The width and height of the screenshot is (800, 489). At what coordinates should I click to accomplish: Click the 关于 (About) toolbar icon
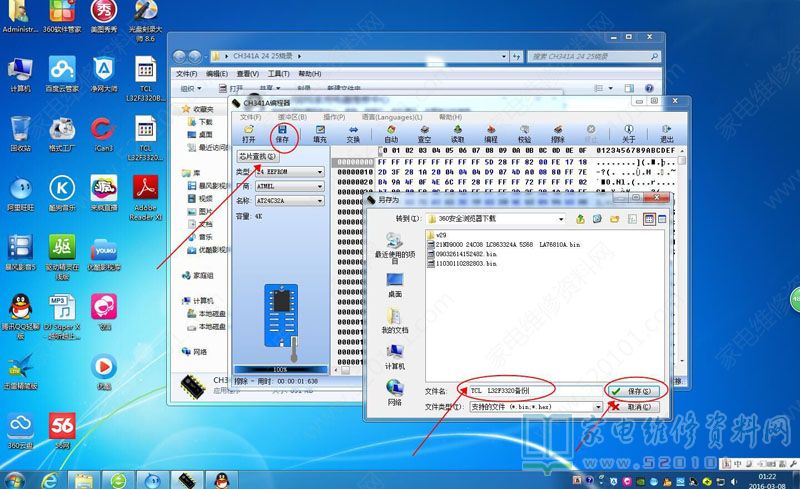coord(629,134)
